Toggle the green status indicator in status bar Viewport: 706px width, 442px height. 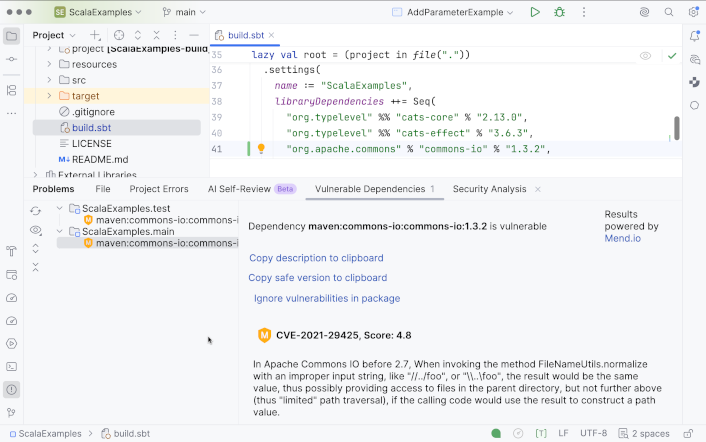click(496, 433)
